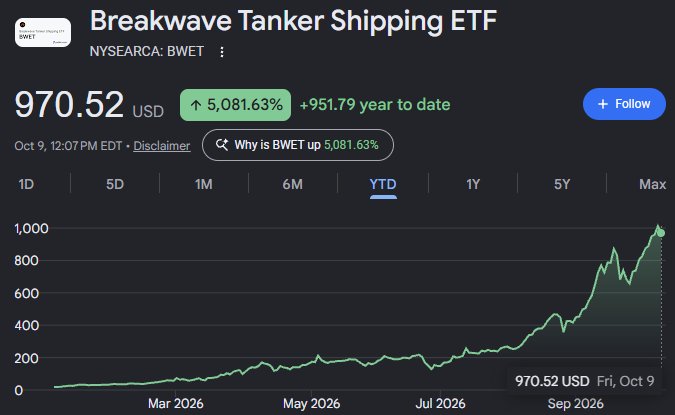Screen dimensions: 675x415
Task: Ask why BWET is up 5,081.63%
Action: click(x=298, y=145)
